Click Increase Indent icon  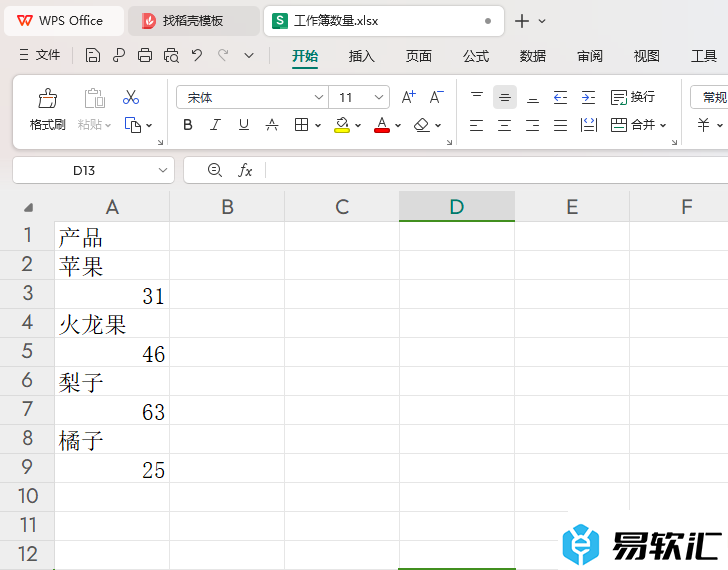[588, 97]
